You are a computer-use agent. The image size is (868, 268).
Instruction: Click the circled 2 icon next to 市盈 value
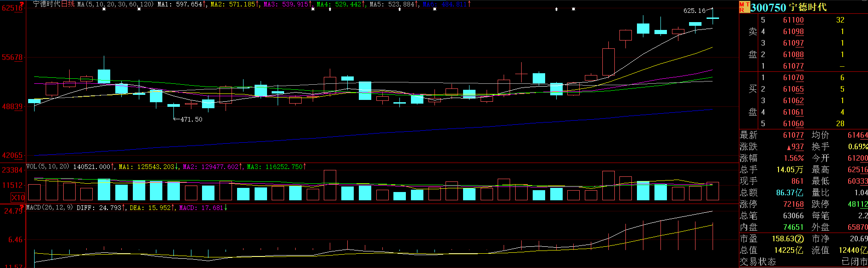[799, 239]
